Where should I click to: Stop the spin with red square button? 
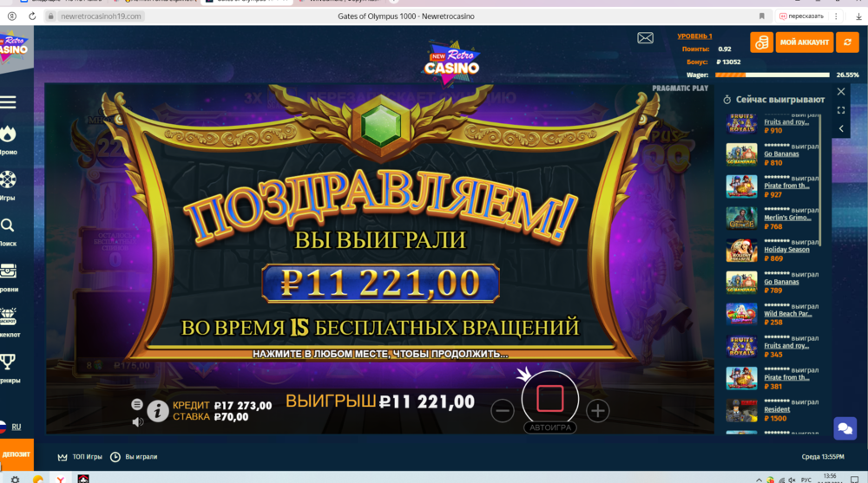[x=549, y=398]
